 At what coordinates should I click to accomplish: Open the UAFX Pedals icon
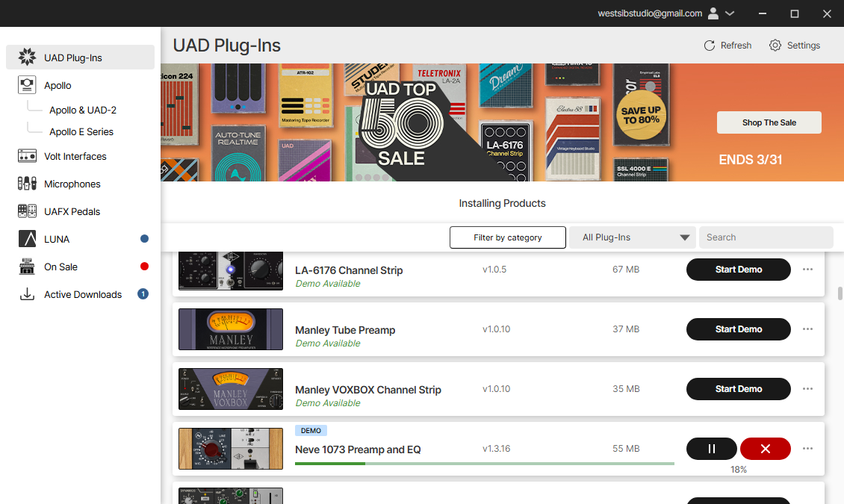[27, 211]
